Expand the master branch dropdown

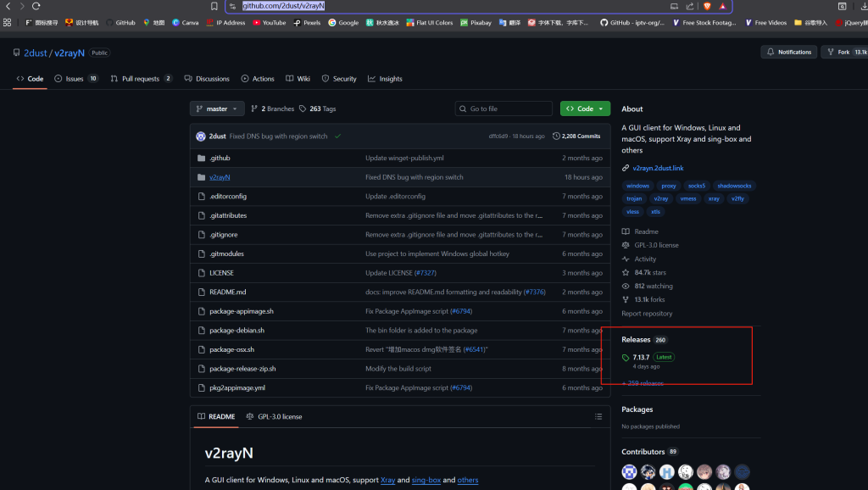217,109
